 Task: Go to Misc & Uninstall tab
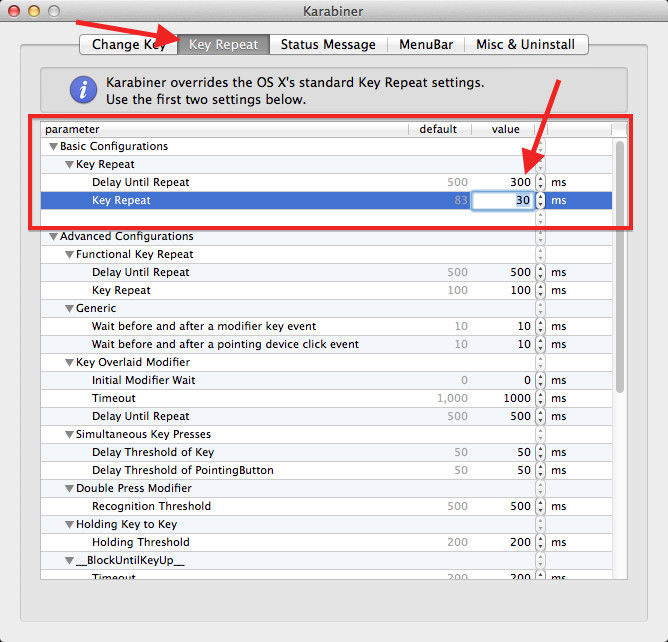pos(526,44)
